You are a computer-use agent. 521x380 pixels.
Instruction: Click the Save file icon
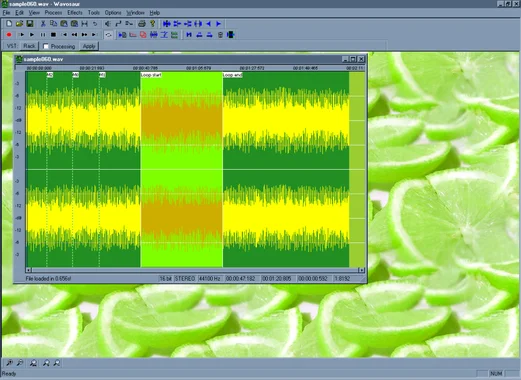30,24
